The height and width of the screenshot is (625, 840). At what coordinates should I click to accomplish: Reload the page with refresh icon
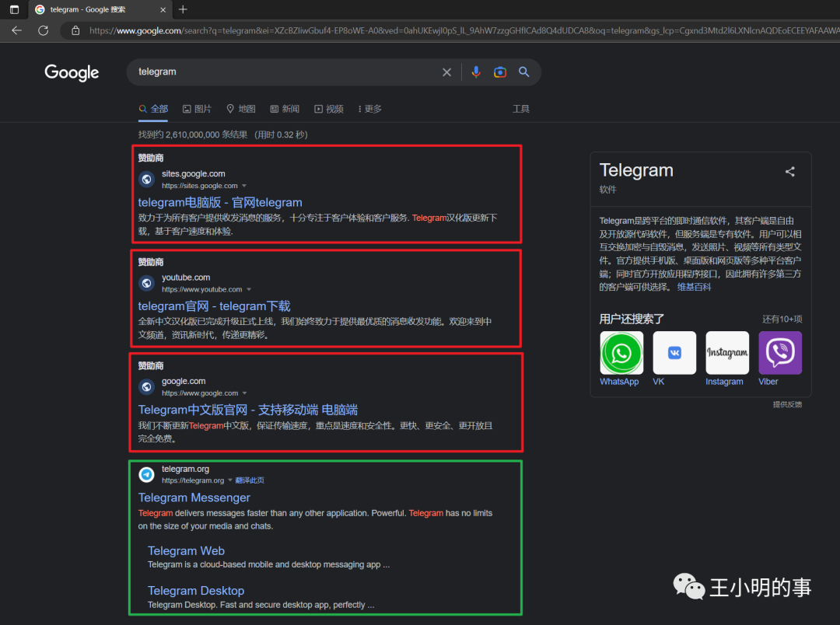(x=44, y=30)
